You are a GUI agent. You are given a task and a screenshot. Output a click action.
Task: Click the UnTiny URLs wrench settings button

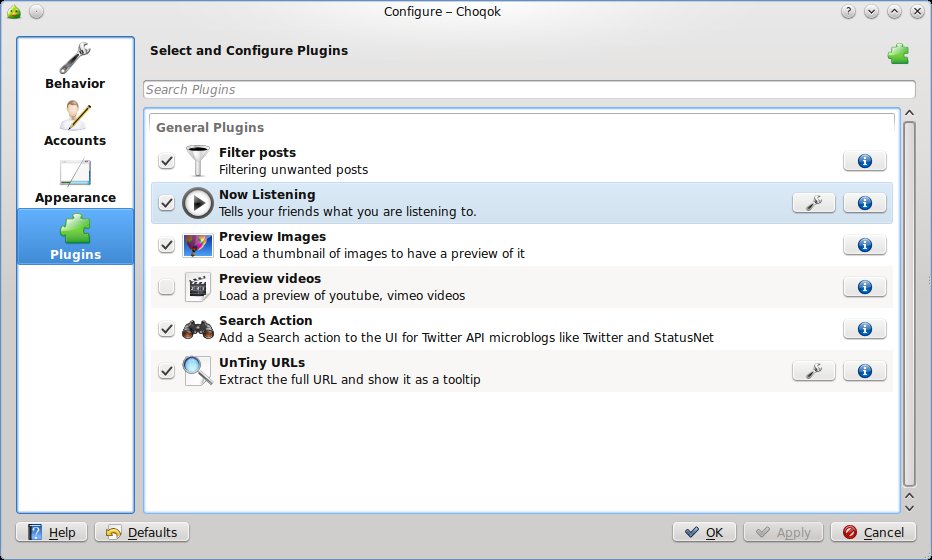[814, 371]
